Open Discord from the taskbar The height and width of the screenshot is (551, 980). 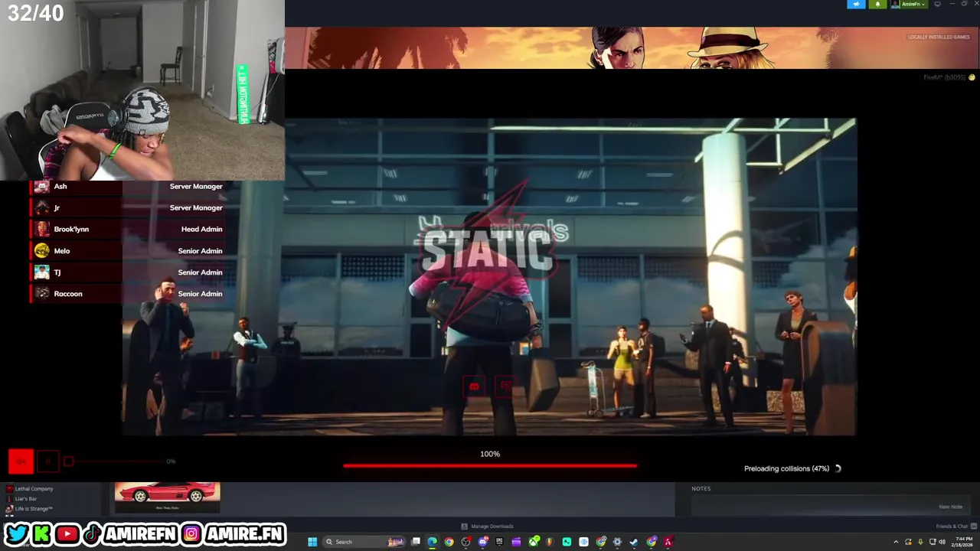(483, 542)
